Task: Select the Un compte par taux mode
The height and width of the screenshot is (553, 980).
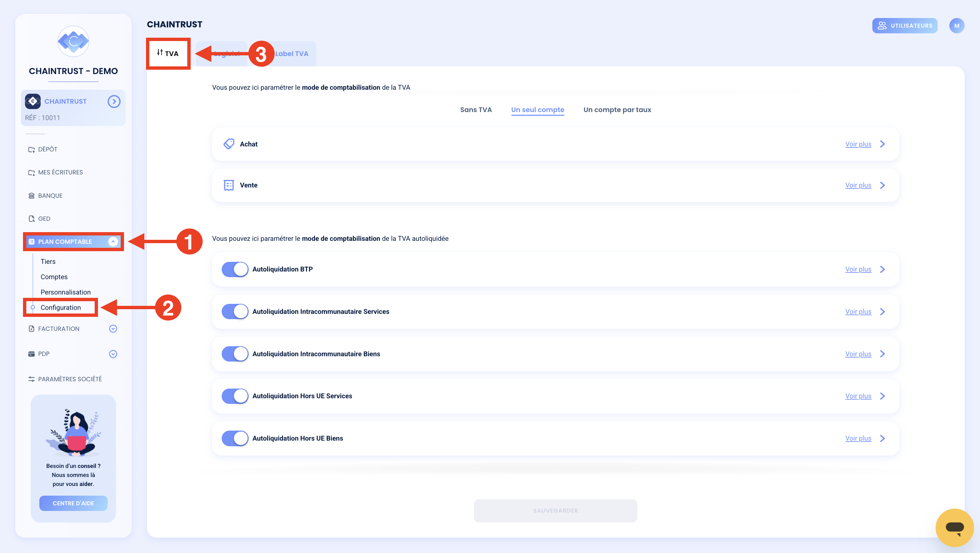Action: 617,110
